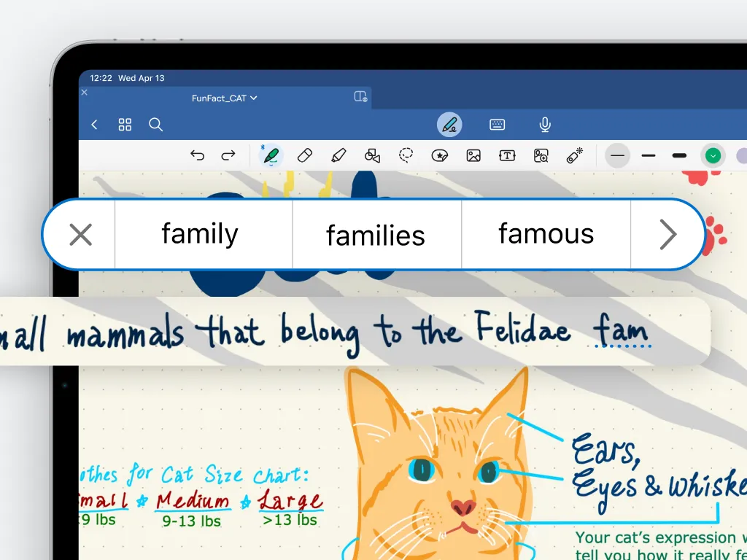Viewport: 747px width, 560px height.
Task: Accept the "family" suggestion
Action: [x=199, y=234]
